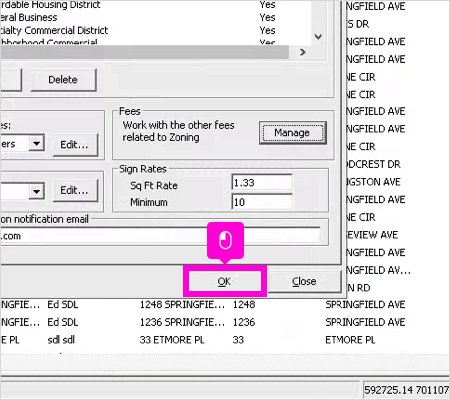Screen dimensions: 450x400
Task: Click Edit button beside upper dropdown
Action: click(x=75, y=145)
